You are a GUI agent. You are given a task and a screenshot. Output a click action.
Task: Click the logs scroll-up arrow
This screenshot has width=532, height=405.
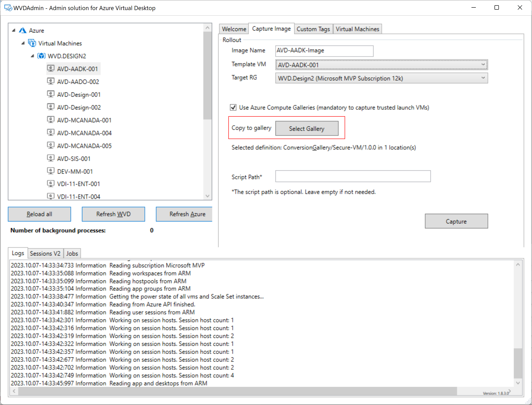coord(518,264)
